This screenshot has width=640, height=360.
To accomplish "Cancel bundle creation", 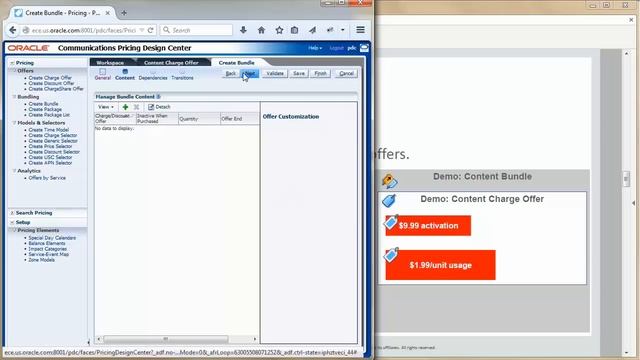I will (x=346, y=73).
